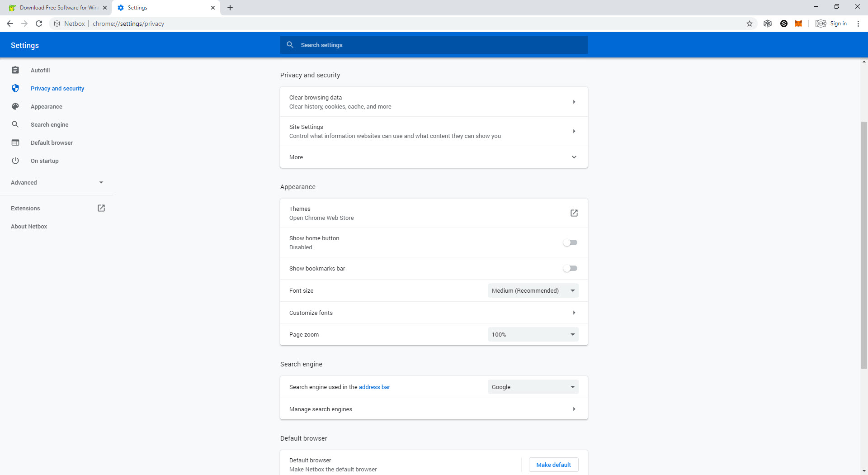Switch to Download Free Software tab
The image size is (868, 475).
point(58,8)
